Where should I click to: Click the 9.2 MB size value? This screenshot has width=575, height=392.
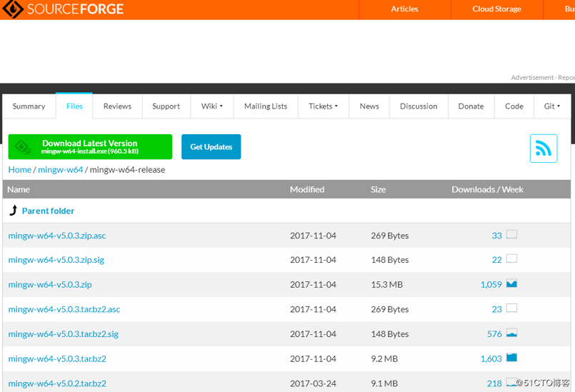click(x=384, y=358)
